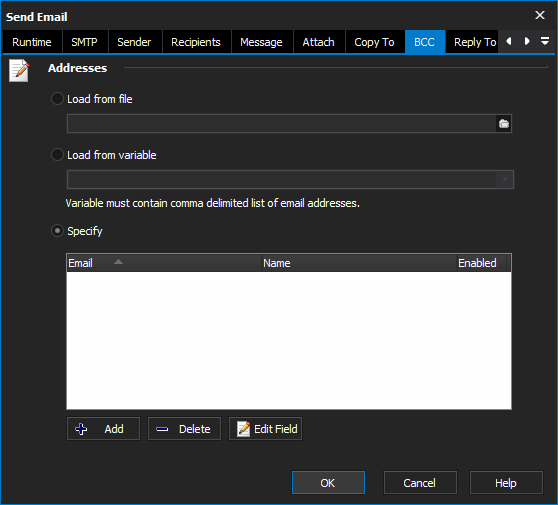Click the Cancel button
The image size is (558, 505).
pos(420,483)
